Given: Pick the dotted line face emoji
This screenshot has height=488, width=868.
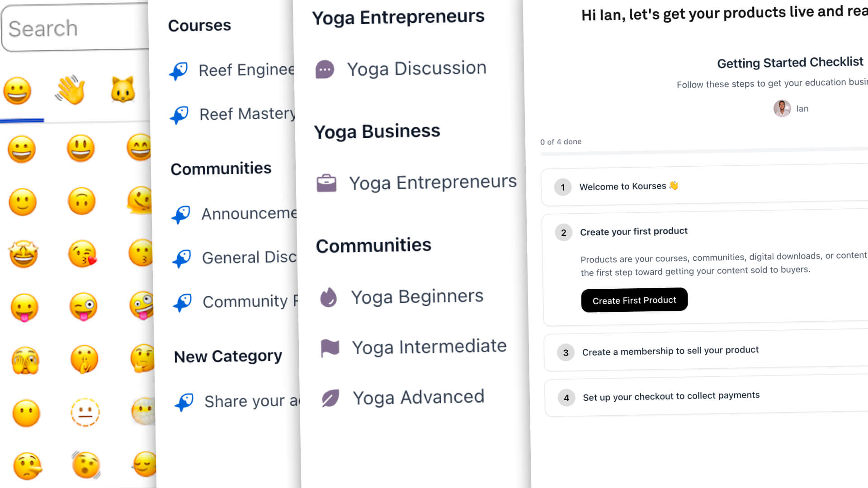Looking at the screenshot, I should [85, 412].
